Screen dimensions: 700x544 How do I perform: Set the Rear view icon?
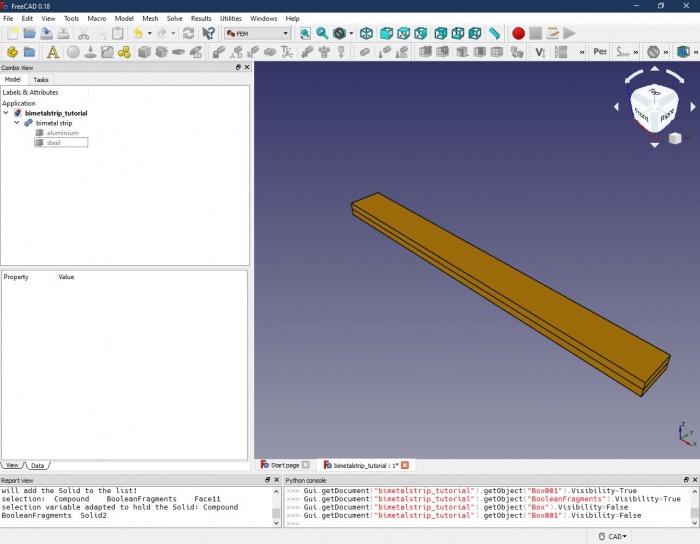tap(441, 33)
